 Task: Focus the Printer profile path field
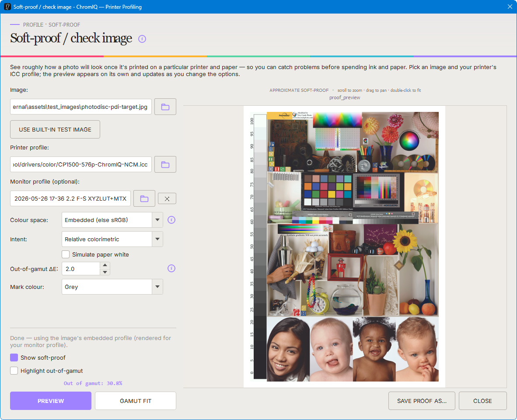click(81, 164)
